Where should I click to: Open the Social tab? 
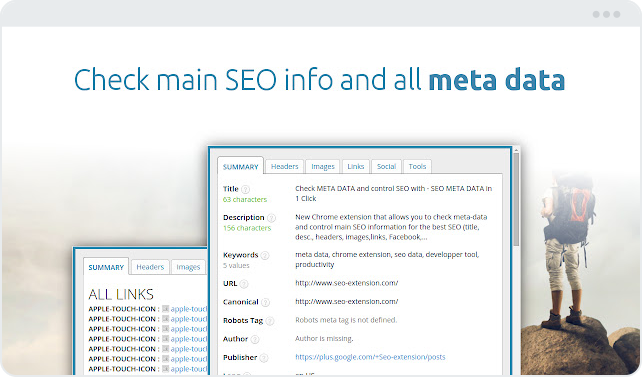point(386,166)
